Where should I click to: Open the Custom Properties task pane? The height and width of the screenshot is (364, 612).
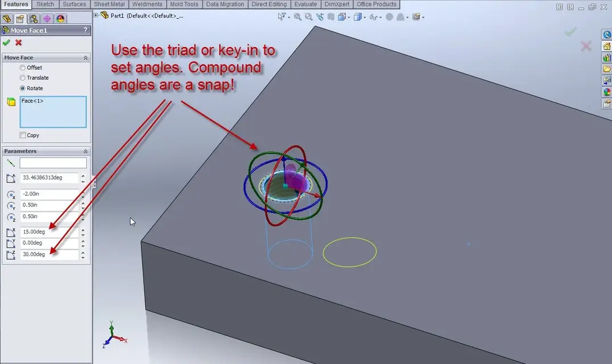[606, 104]
